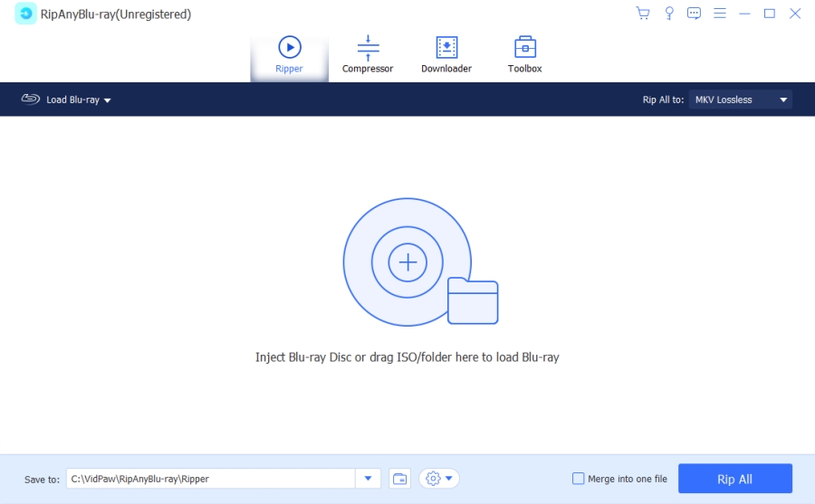Expand the Save to path dropdown arrow
The image size is (815, 504).
click(368, 479)
